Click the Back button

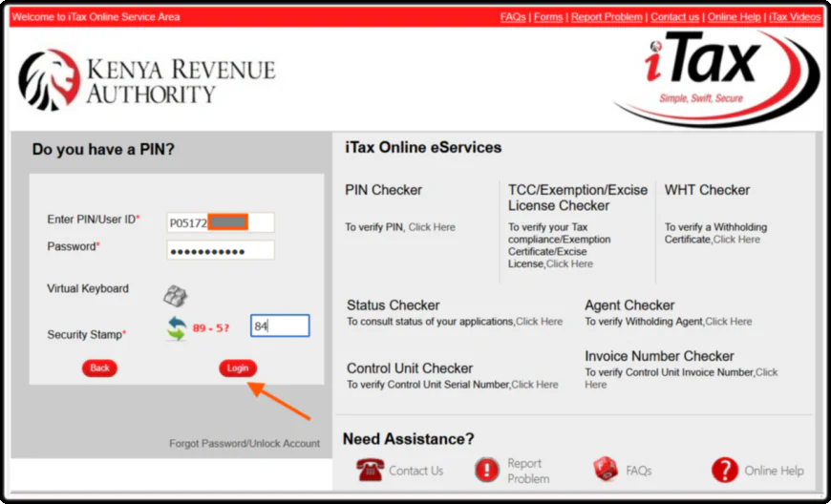tap(99, 367)
